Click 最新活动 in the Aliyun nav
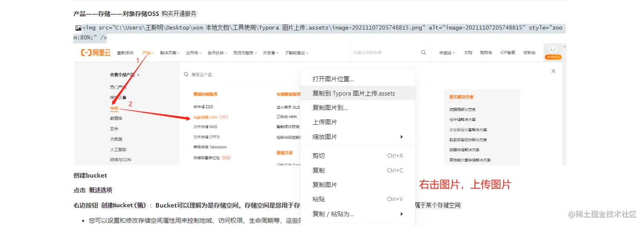The image size is (644, 226). point(125,53)
